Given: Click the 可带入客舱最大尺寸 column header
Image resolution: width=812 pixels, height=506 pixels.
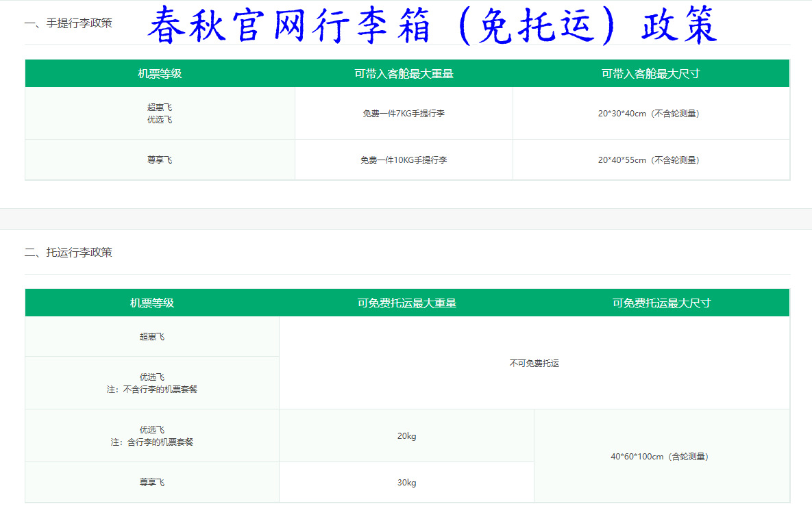Looking at the screenshot, I should (x=651, y=73).
